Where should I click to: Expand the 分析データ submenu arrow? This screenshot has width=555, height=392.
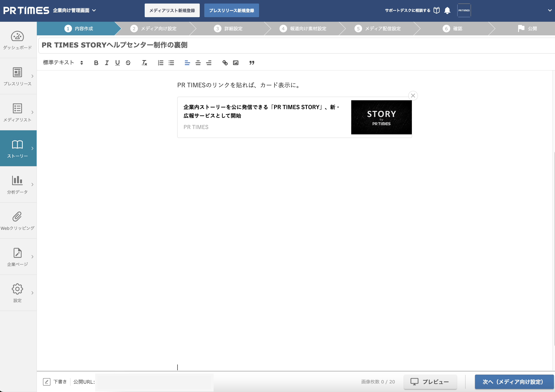coord(32,184)
